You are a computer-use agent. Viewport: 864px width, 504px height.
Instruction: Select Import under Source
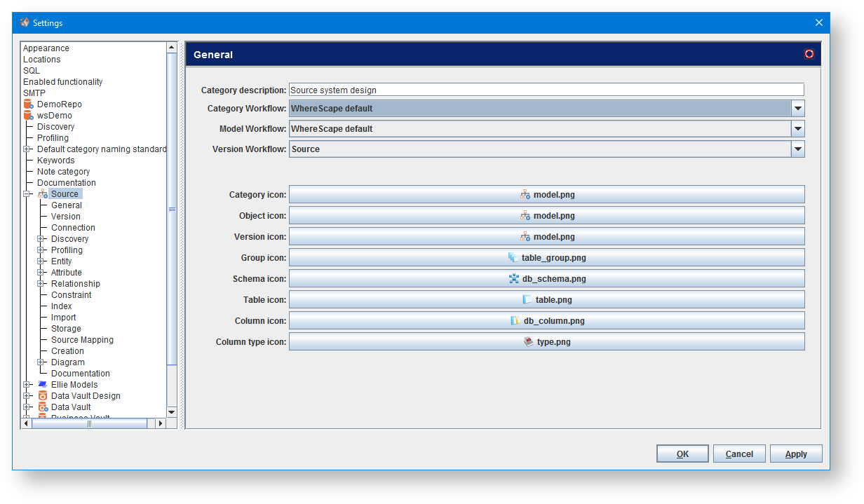click(x=64, y=318)
